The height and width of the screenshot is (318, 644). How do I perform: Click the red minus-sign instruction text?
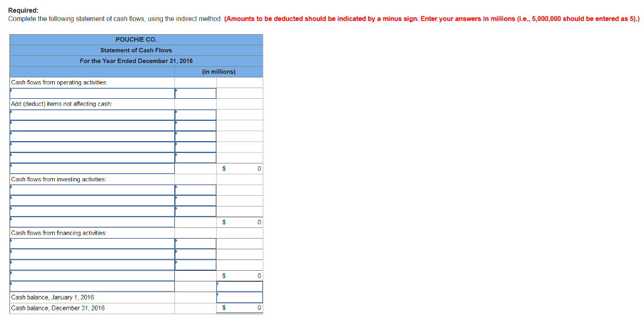432,19
